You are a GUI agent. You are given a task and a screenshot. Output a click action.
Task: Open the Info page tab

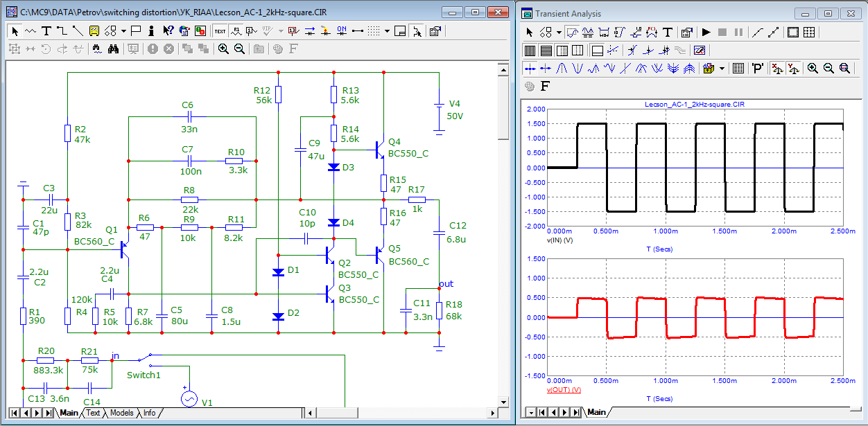[x=149, y=413]
